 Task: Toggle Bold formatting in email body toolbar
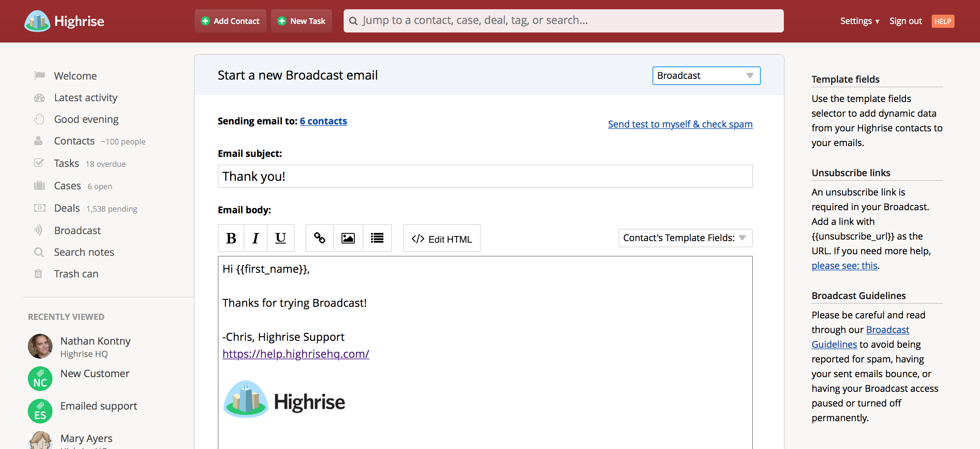tap(231, 238)
